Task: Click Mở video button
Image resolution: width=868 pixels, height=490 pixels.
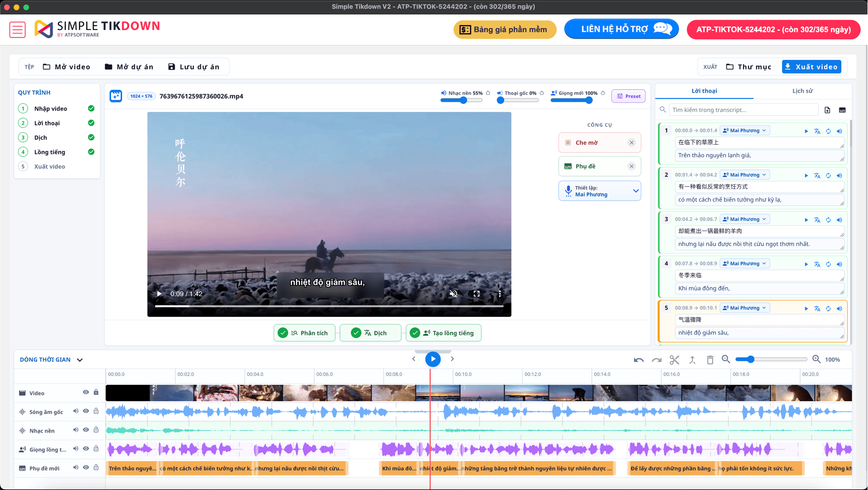Action: pyautogui.click(x=67, y=67)
